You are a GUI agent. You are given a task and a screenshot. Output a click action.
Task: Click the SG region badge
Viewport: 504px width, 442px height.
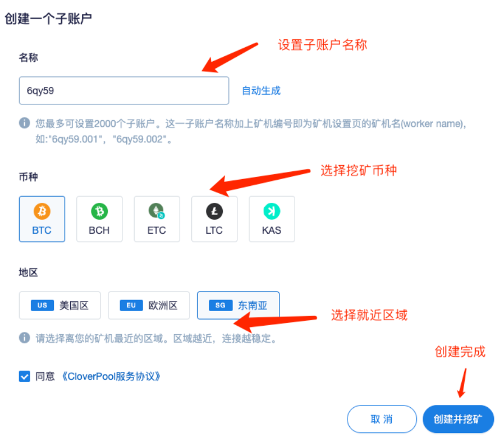[221, 306]
